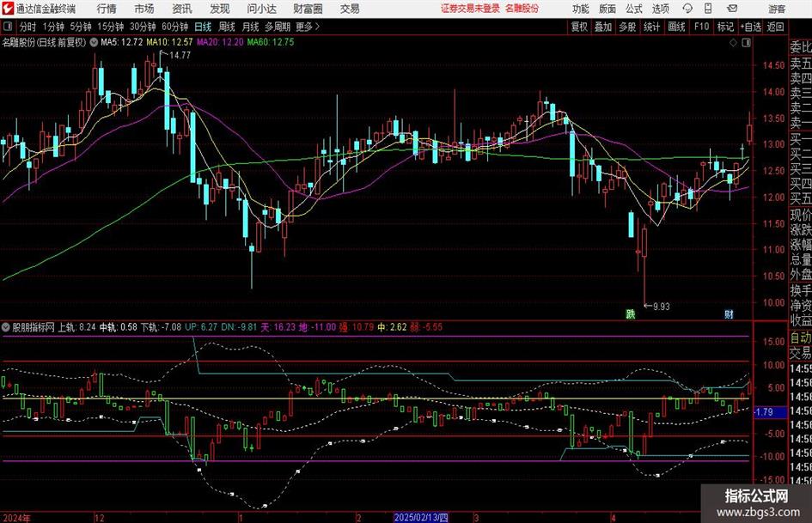Click the 证券交易未登录 status link

[x=470, y=9]
